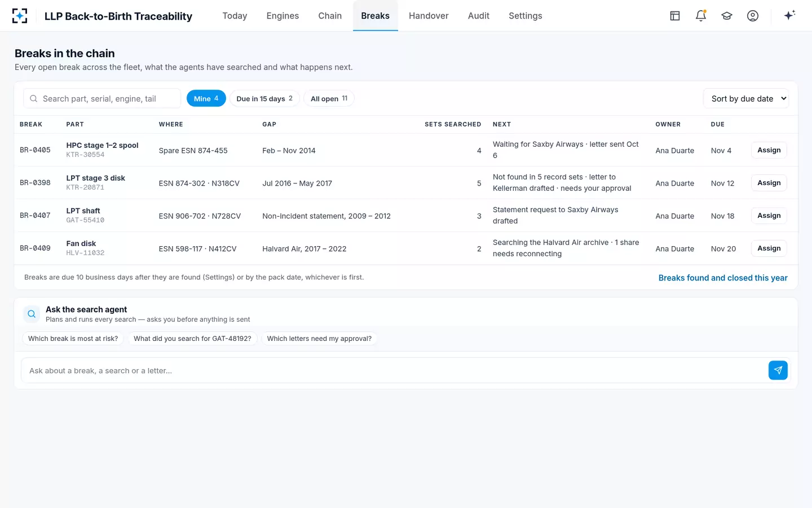The width and height of the screenshot is (812, 508).
Task: Click the Fan disk part name
Action: click(81, 243)
